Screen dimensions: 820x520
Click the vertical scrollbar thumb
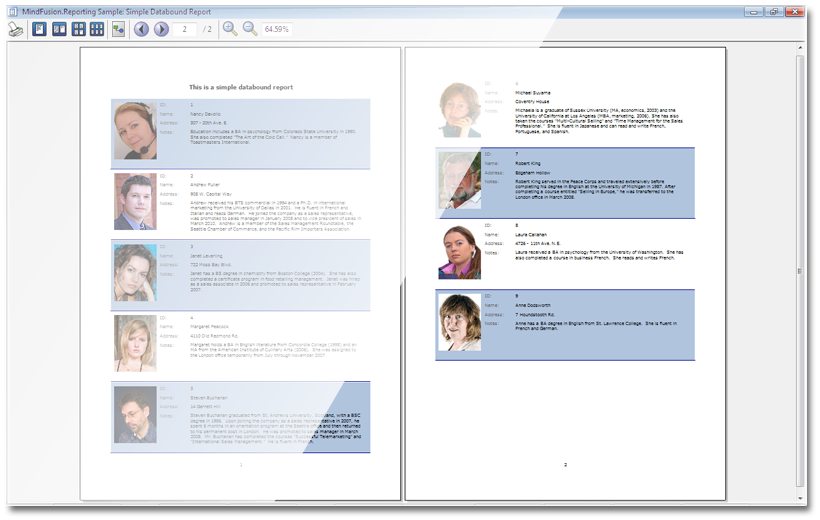799,270
